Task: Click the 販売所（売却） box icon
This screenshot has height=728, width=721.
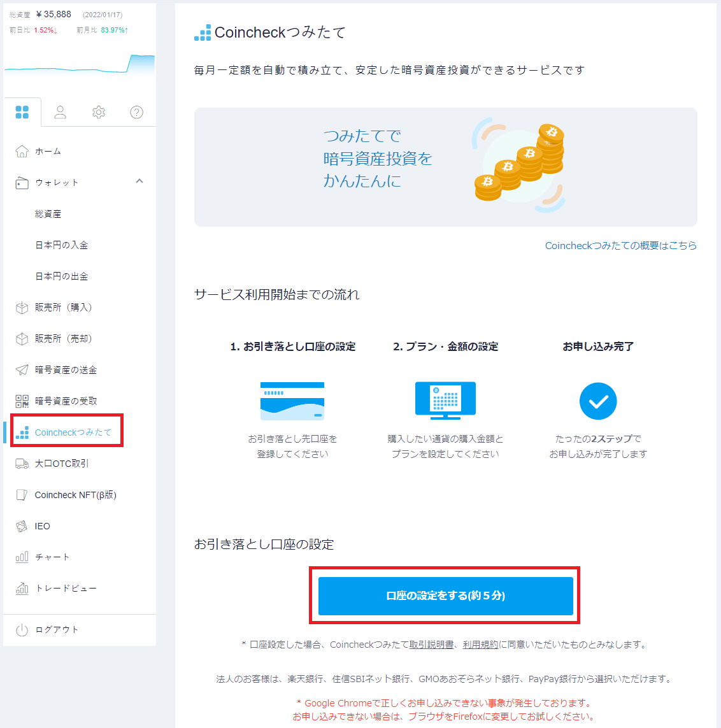Action: (x=22, y=339)
